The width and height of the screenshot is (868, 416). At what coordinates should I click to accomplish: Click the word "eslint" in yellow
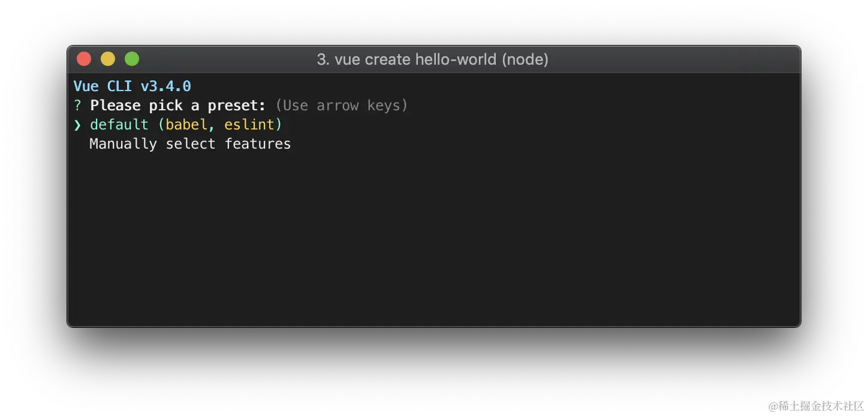click(x=249, y=125)
